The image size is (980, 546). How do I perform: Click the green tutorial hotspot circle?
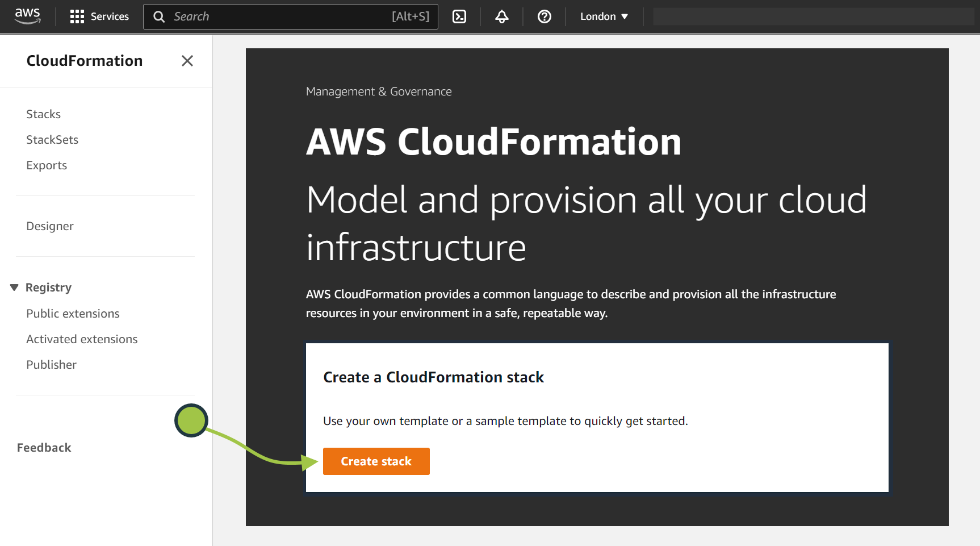(191, 420)
